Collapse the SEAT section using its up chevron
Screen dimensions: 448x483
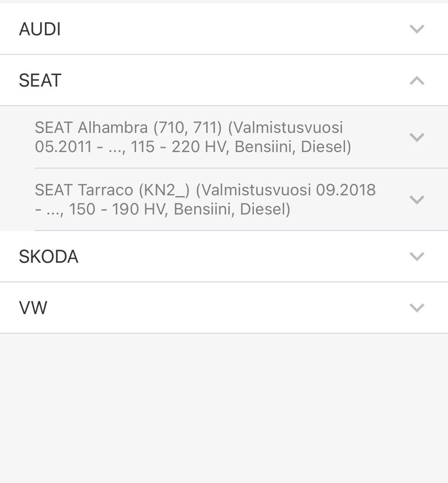point(416,81)
